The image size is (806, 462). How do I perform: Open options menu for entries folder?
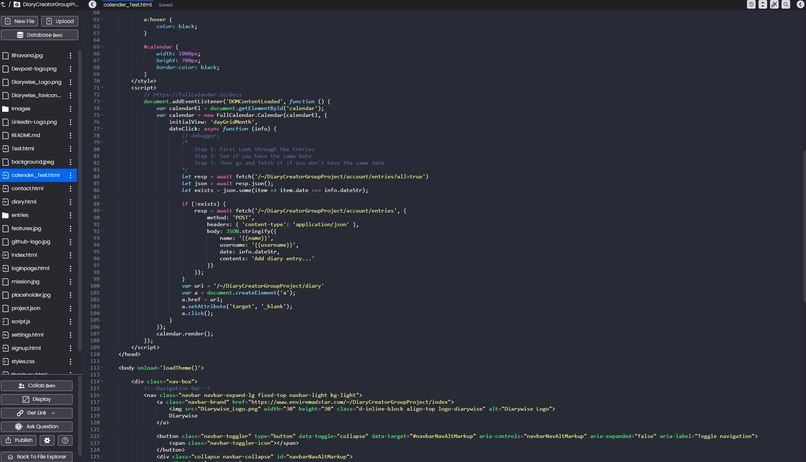(x=70, y=215)
